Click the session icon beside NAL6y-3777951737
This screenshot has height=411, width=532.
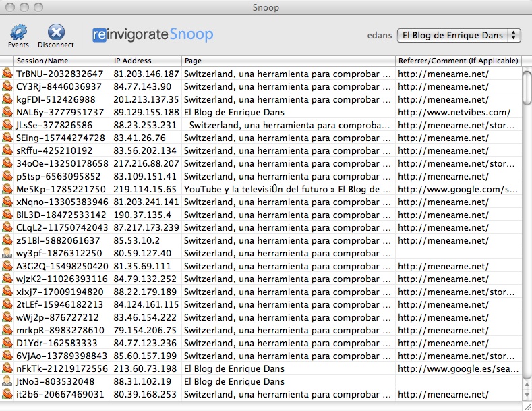(7, 112)
